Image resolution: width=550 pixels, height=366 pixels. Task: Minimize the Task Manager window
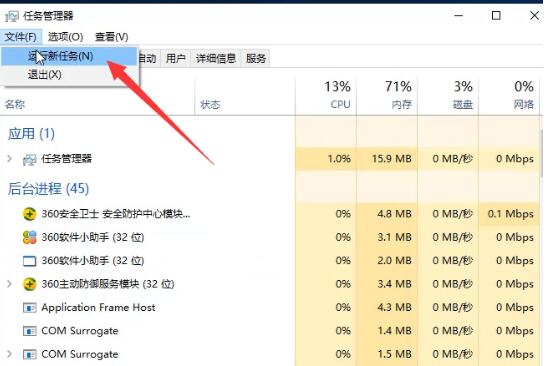[458, 15]
